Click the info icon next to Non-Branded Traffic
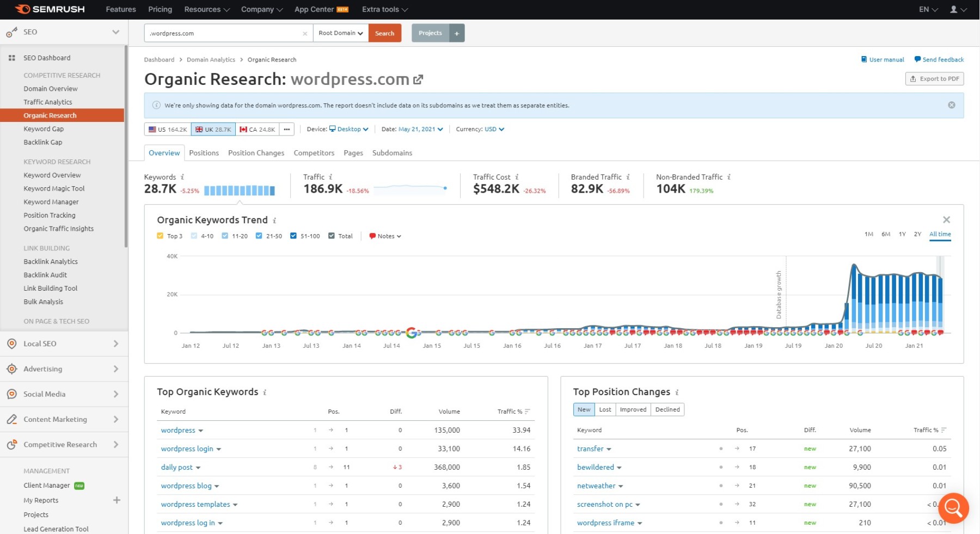 pyautogui.click(x=729, y=177)
